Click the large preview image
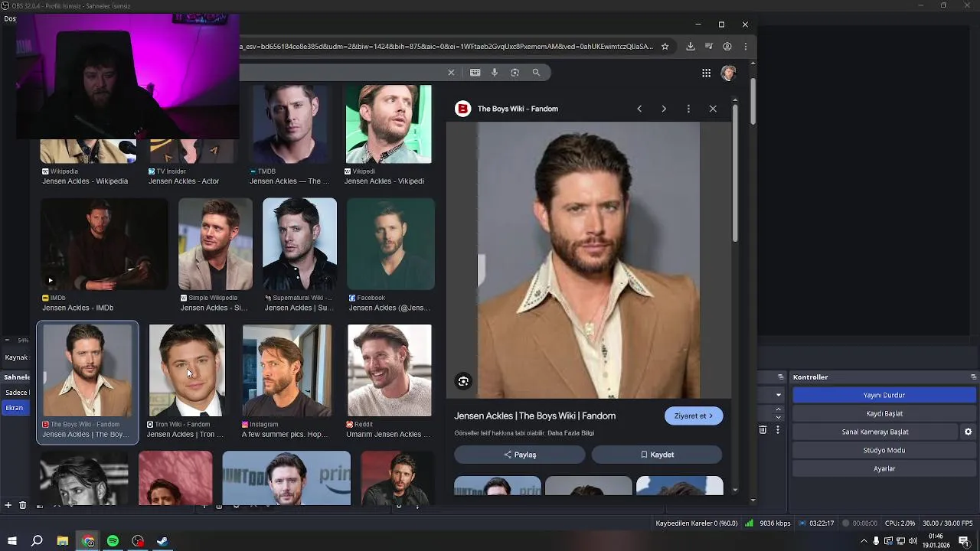The image size is (980, 551). [x=589, y=260]
